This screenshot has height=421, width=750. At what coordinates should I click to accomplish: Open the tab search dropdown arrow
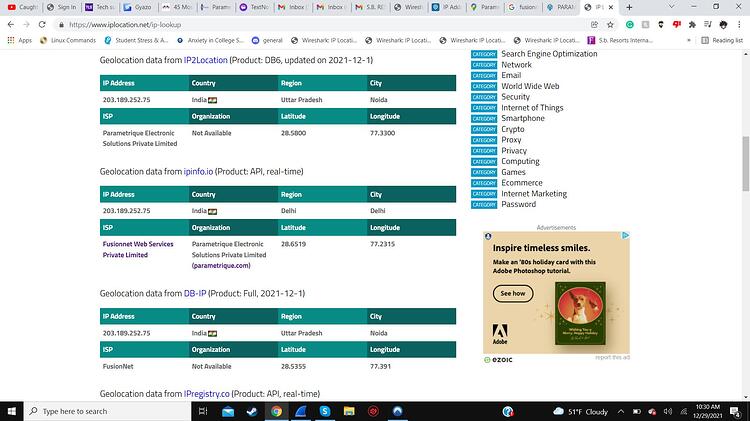click(x=671, y=7)
